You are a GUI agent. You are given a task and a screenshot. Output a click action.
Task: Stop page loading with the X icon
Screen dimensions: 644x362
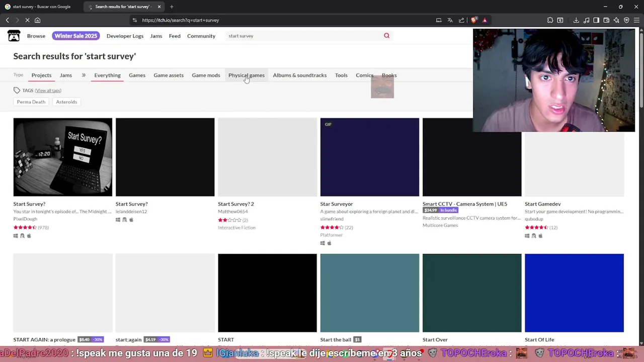coord(27,20)
